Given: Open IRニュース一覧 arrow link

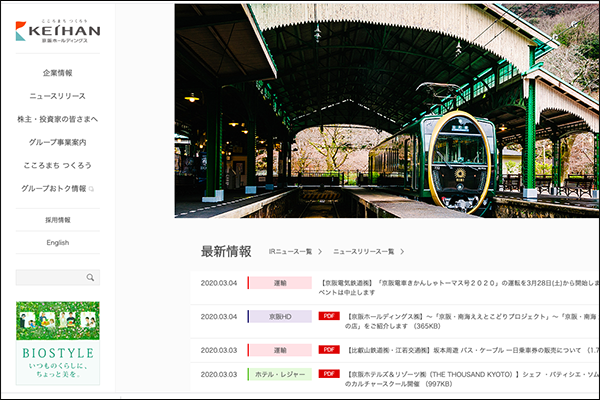Looking at the screenshot, I should (x=295, y=251).
